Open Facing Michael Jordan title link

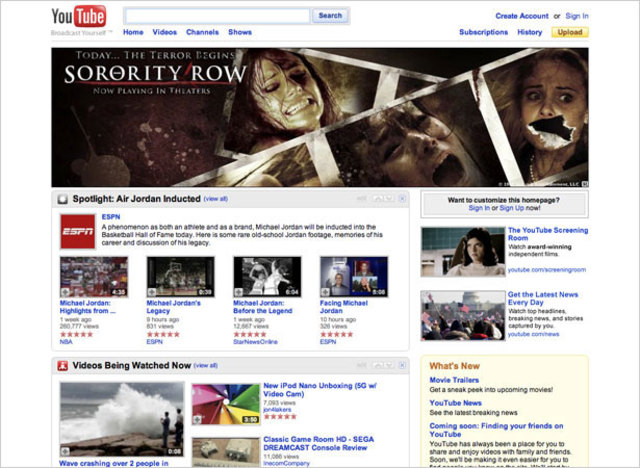pyautogui.click(x=344, y=307)
